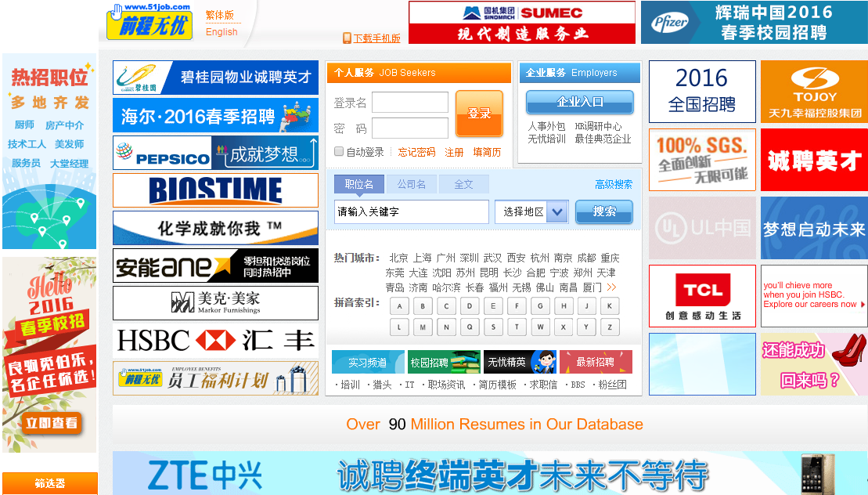Open the 忘记密码 link
The image size is (868, 495).
[416, 152]
